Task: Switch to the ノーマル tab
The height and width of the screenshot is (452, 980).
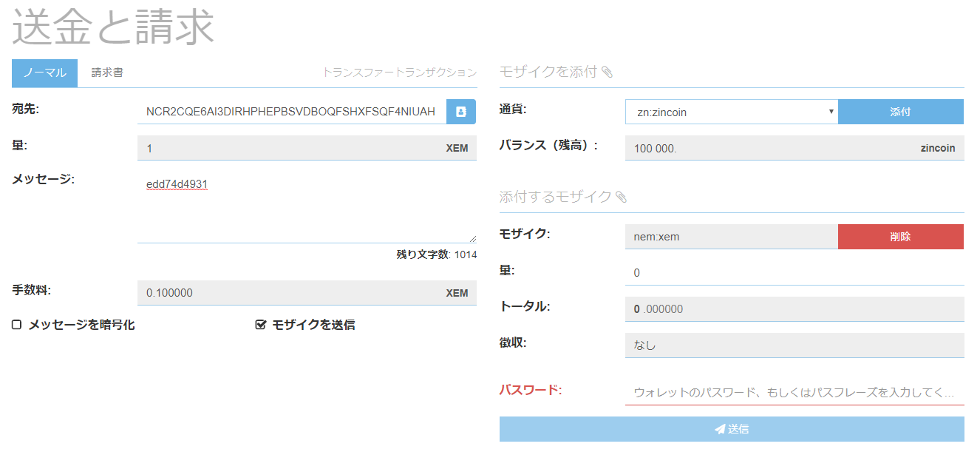Action: [x=44, y=73]
